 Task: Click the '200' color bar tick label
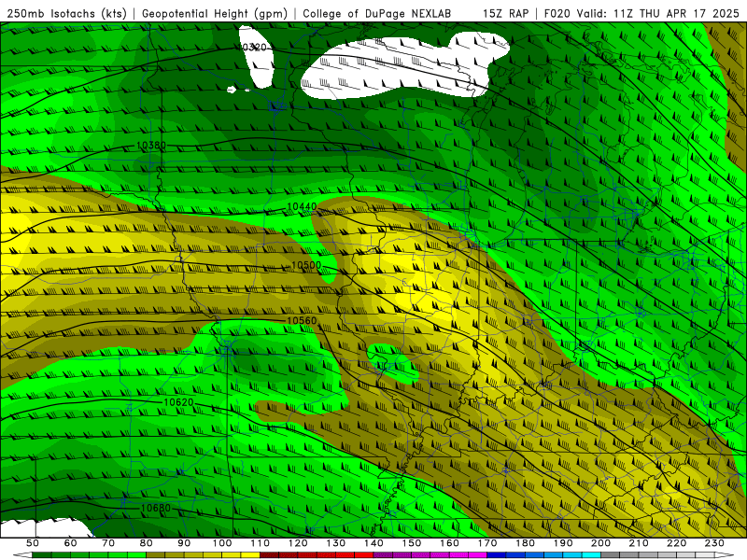(x=600, y=543)
